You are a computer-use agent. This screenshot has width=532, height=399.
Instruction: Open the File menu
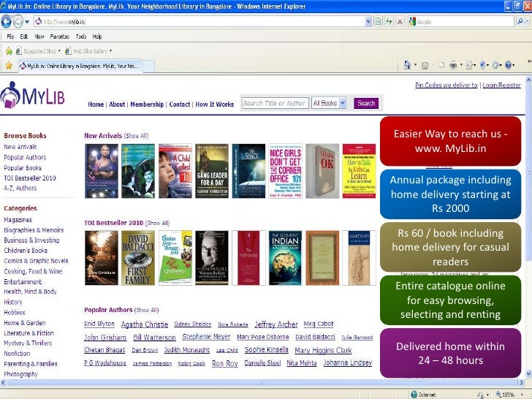[10, 37]
